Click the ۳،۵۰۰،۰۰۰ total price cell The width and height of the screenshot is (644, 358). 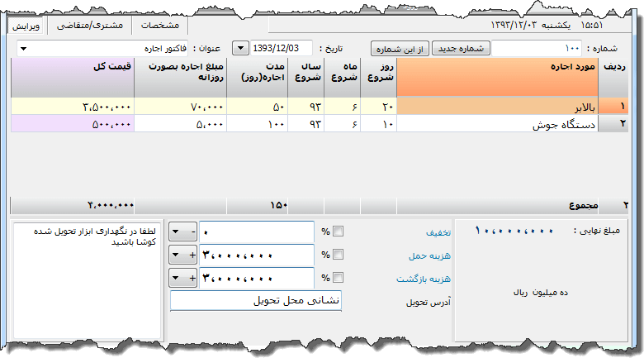coord(73,106)
